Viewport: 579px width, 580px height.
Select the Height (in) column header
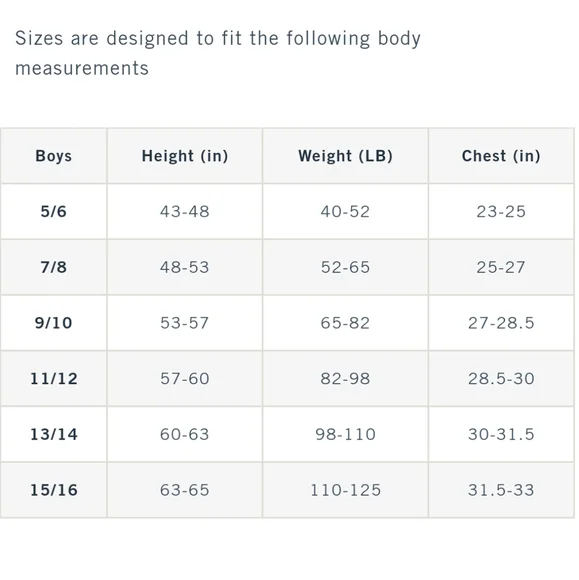click(x=185, y=156)
